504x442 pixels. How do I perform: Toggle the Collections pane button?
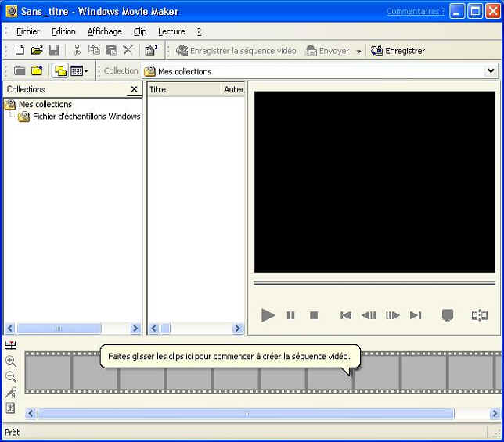(x=60, y=70)
